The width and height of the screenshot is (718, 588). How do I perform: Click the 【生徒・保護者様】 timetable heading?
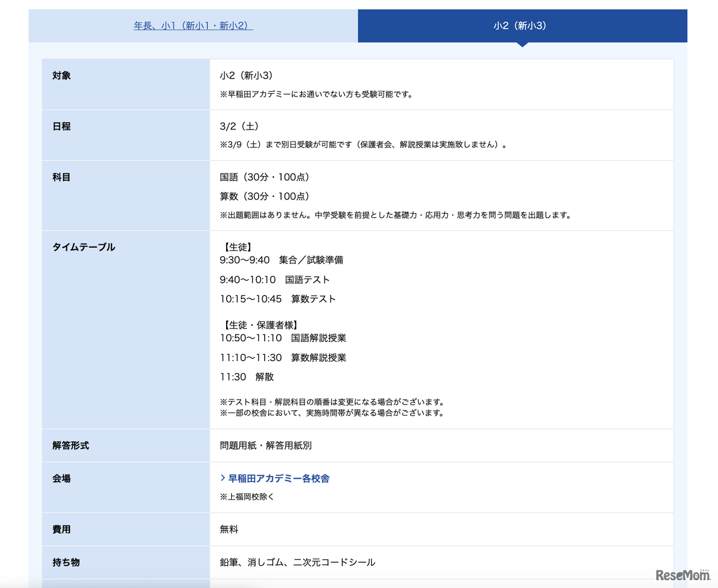tap(260, 325)
